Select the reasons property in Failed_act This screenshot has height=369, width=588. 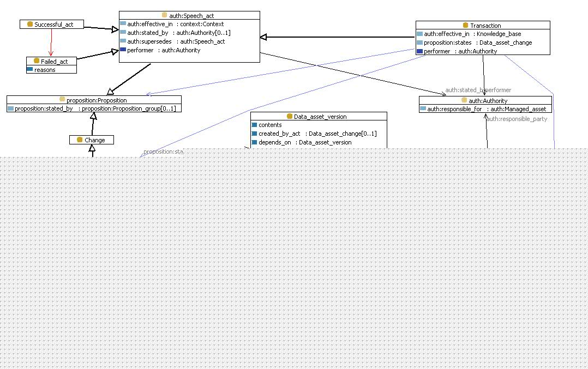pyautogui.click(x=45, y=70)
